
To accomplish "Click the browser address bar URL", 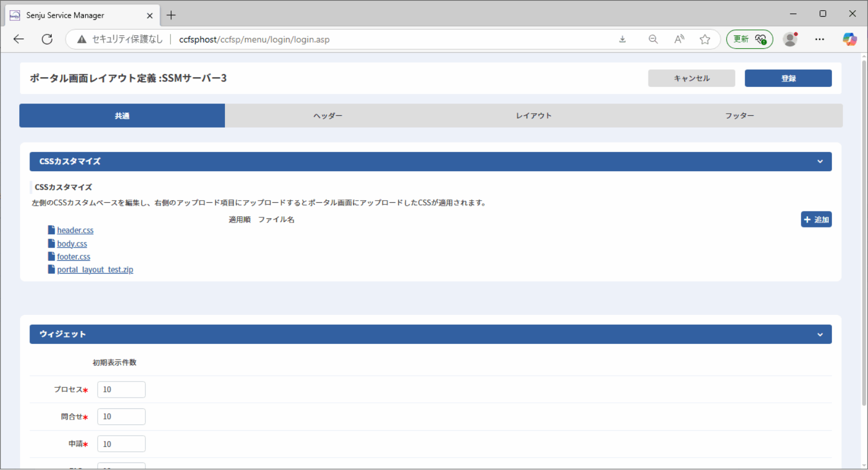I will click(254, 39).
